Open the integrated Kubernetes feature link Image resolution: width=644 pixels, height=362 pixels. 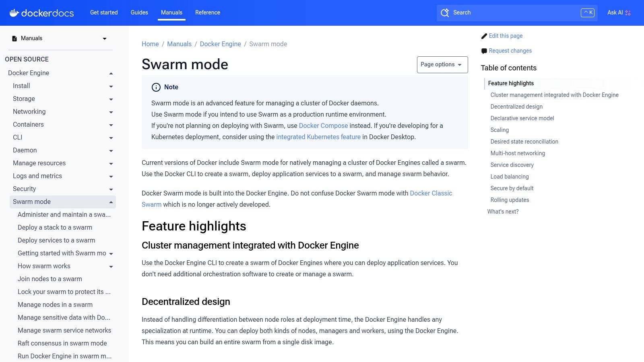pyautogui.click(x=318, y=137)
